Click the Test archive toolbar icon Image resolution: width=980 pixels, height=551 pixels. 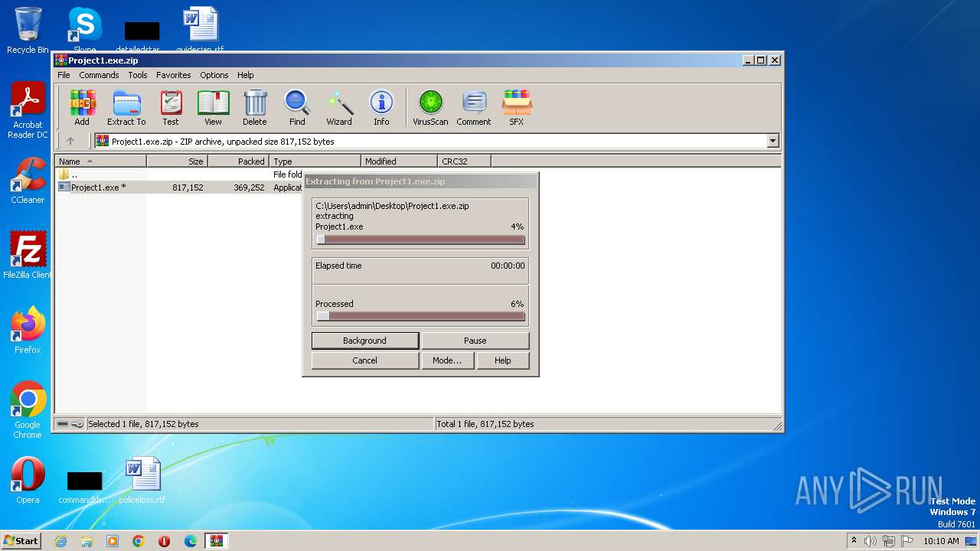(x=171, y=108)
